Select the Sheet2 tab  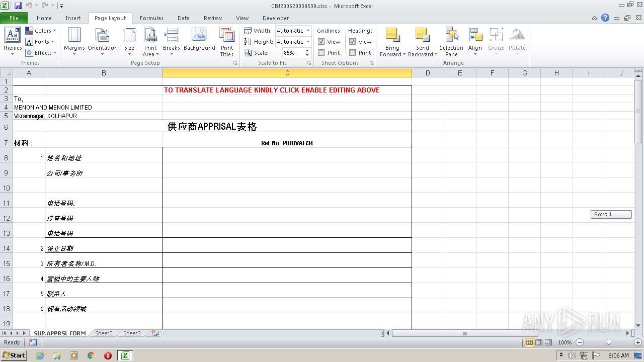pyautogui.click(x=104, y=333)
